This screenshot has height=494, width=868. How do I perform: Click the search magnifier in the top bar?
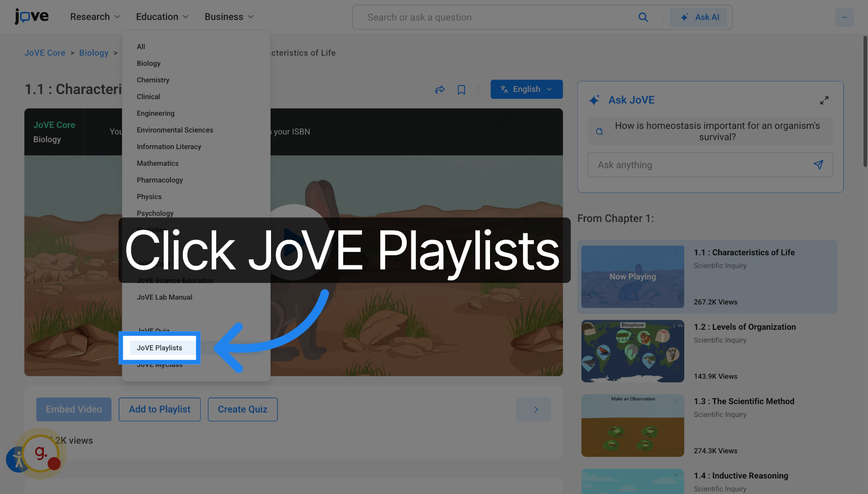643,17
